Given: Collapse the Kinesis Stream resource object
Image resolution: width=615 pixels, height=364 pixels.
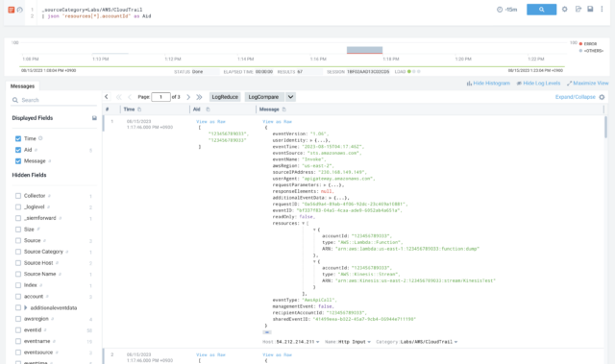Looking at the screenshot, I should click(314, 261).
